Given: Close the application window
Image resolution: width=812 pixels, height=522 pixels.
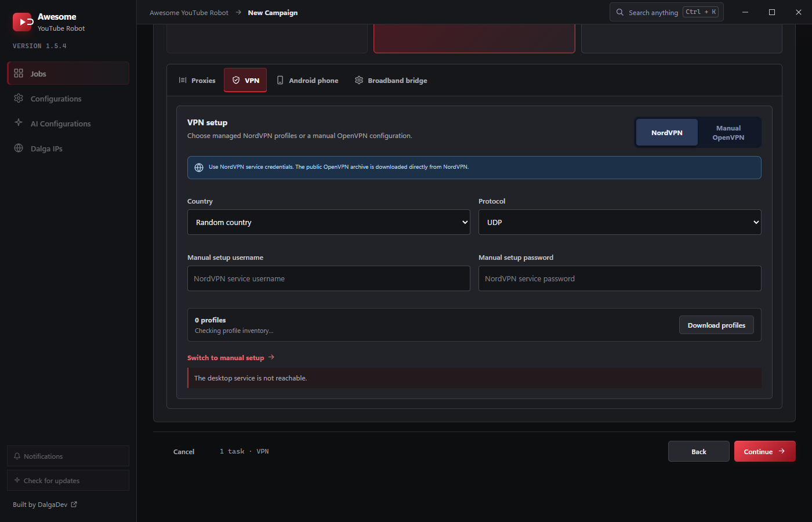Looking at the screenshot, I should pyautogui.click(x=799, y=12).
